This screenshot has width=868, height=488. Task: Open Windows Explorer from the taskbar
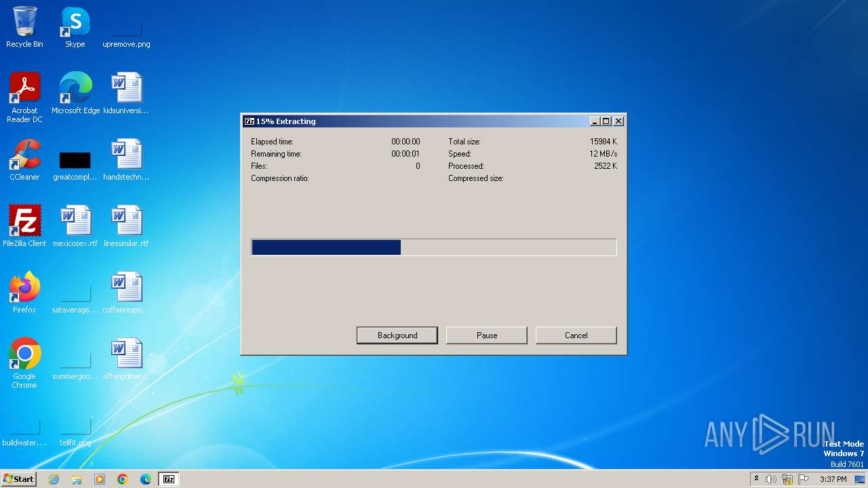(x=77, y=479)
